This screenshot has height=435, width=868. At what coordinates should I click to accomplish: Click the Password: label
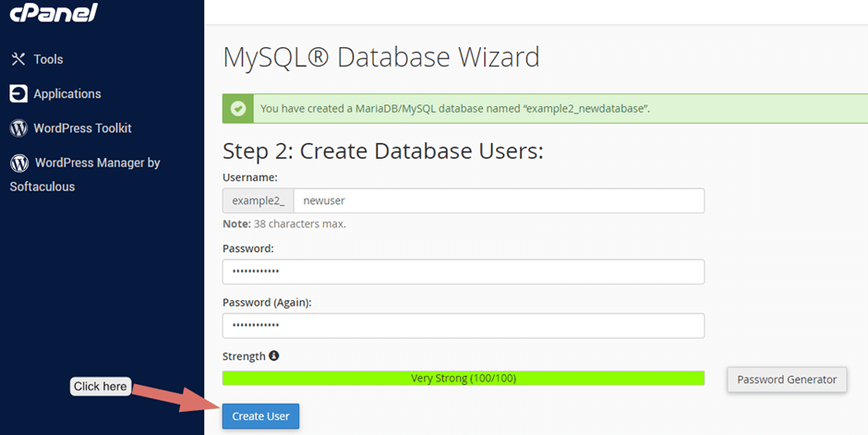248,248
